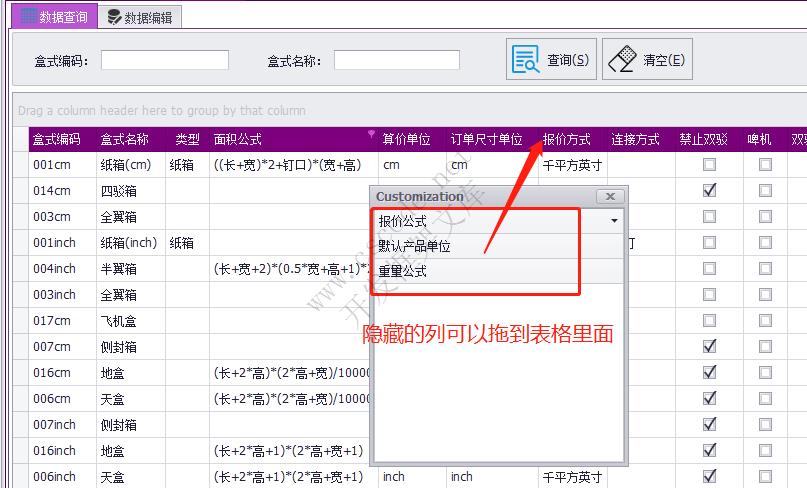Check 啤机 for row 003inch

tap(765, 294)
